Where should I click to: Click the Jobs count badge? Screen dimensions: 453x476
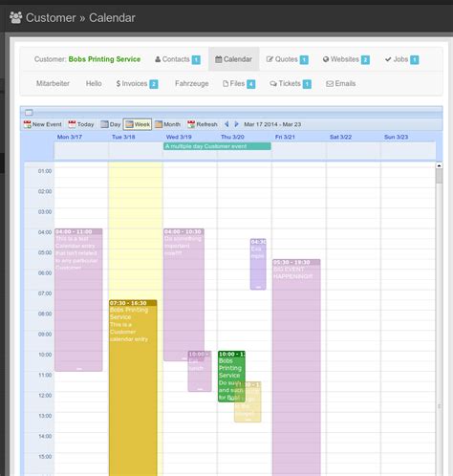pos(415,59)
